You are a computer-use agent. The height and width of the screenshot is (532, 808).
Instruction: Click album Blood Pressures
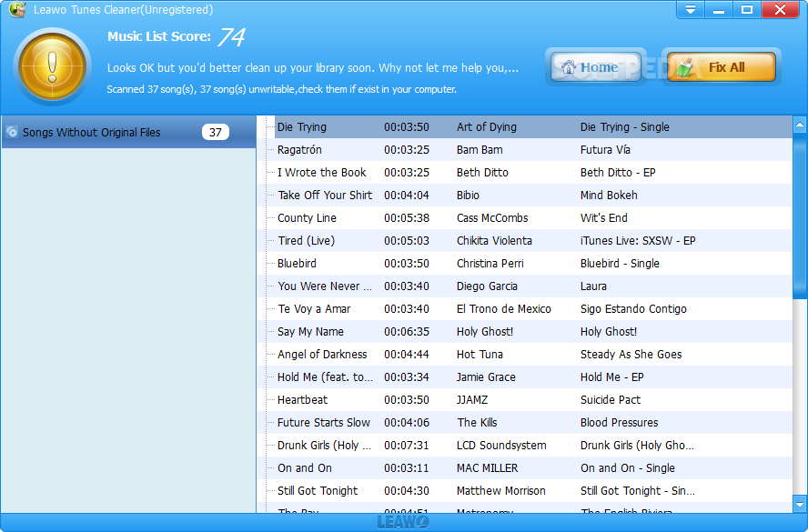(619, 422)
